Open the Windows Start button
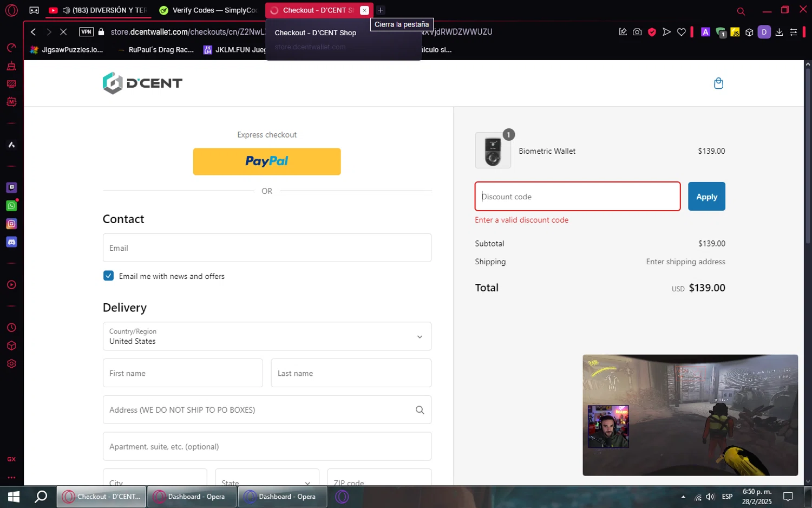The width and height of the screenshot is (812, 508). pos(14,497)
